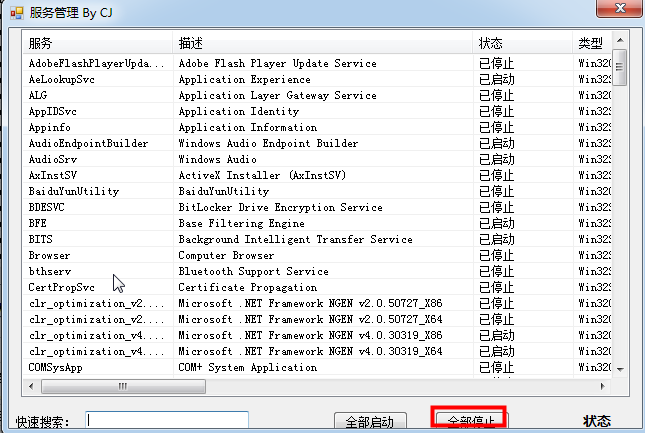Click the 全部停止 button
This screenshot has height=433, width=645.
coord(471,421)
